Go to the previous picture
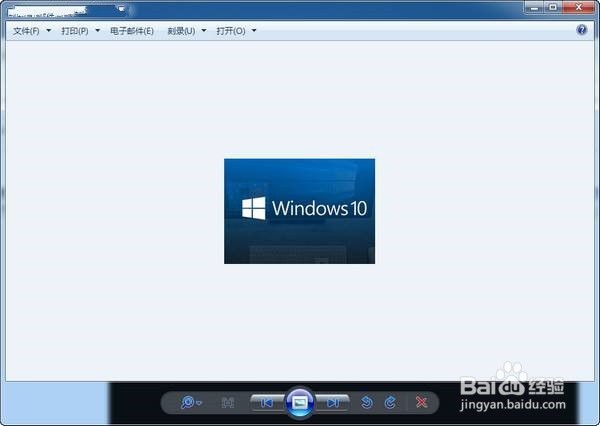 267,403
